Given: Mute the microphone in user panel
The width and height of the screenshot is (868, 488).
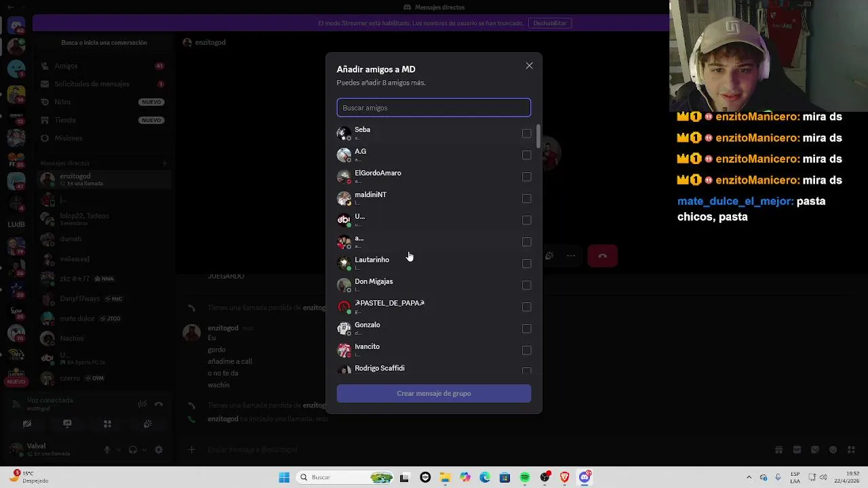Looking at the screenshot, I should tap(107, 450).
